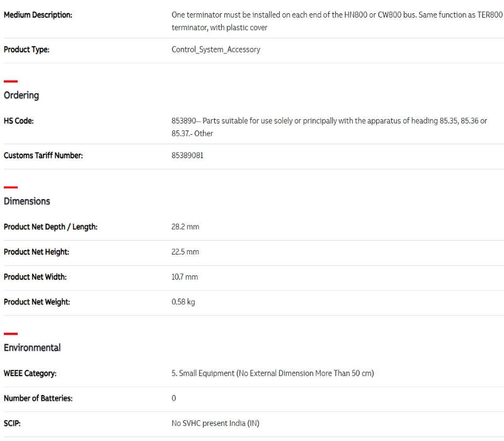Select the Product Type label
Image resolution: width=504 pixels, height=441 pixels.
26,50
